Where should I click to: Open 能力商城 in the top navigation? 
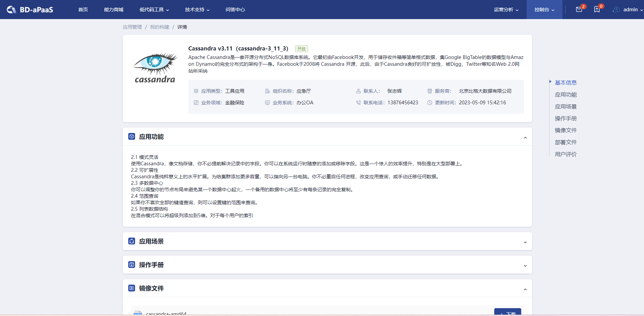point(114,10)
